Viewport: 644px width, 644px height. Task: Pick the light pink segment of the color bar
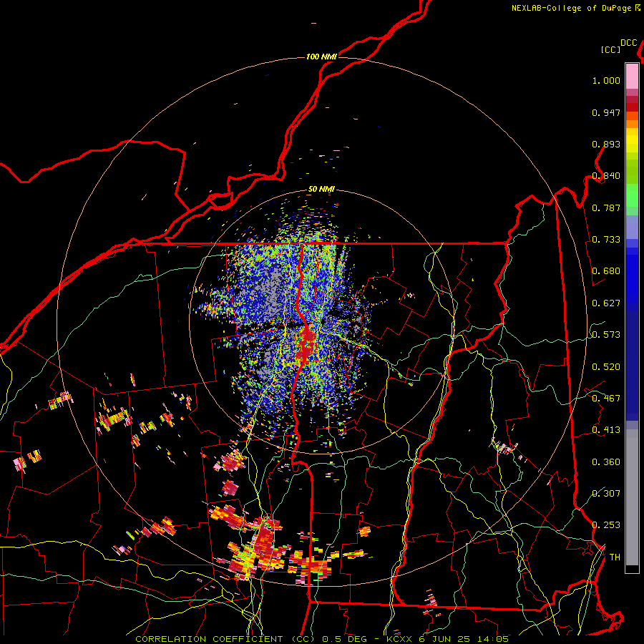coord(632,76)
